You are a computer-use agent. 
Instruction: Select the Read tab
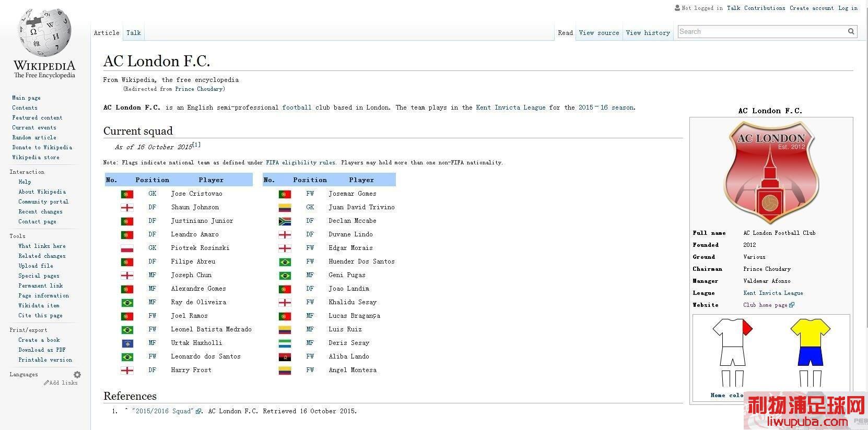click(x=566, y=33)
